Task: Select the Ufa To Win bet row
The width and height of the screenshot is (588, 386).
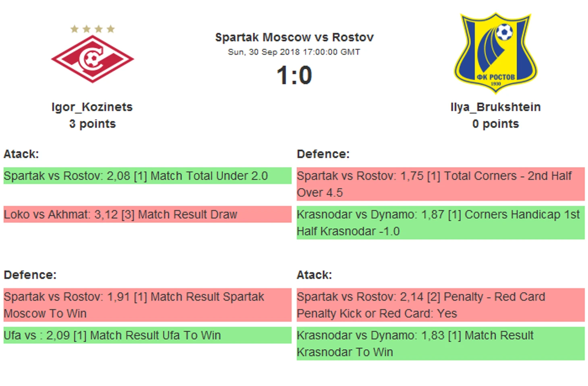Action: pos(147,335)
